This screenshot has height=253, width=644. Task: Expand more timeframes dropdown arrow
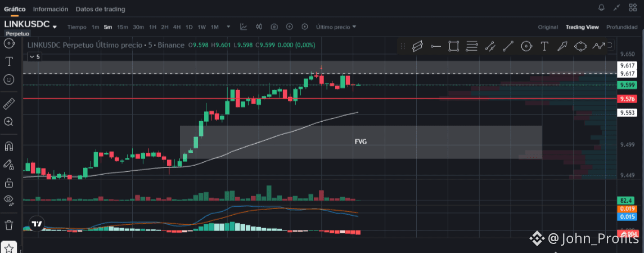(x=229, y=26)
